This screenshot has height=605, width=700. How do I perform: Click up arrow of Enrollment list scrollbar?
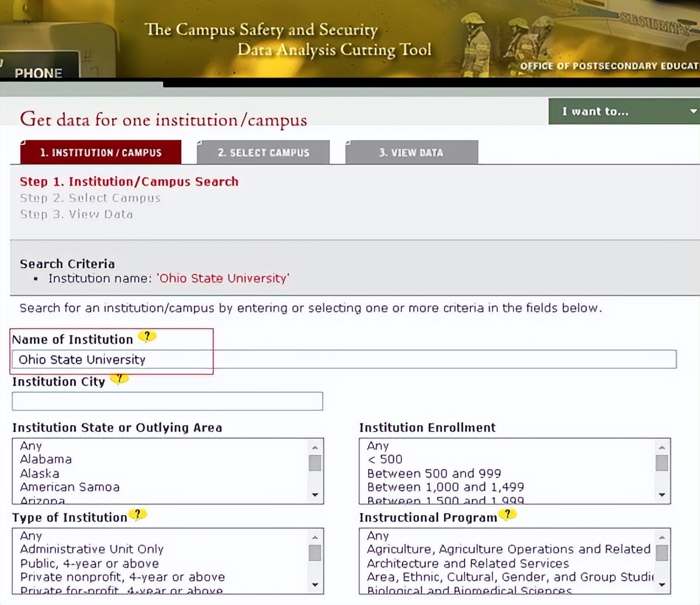click(x=662, y=447)
